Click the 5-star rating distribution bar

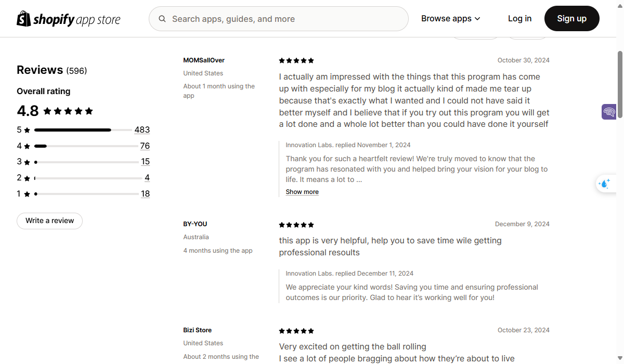pyautogui.click(x=83, y=130)
